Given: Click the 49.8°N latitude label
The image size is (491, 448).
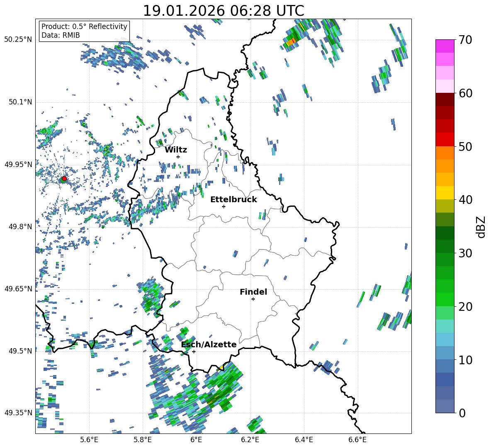Looking at the screenshot, I should [20, 227].
